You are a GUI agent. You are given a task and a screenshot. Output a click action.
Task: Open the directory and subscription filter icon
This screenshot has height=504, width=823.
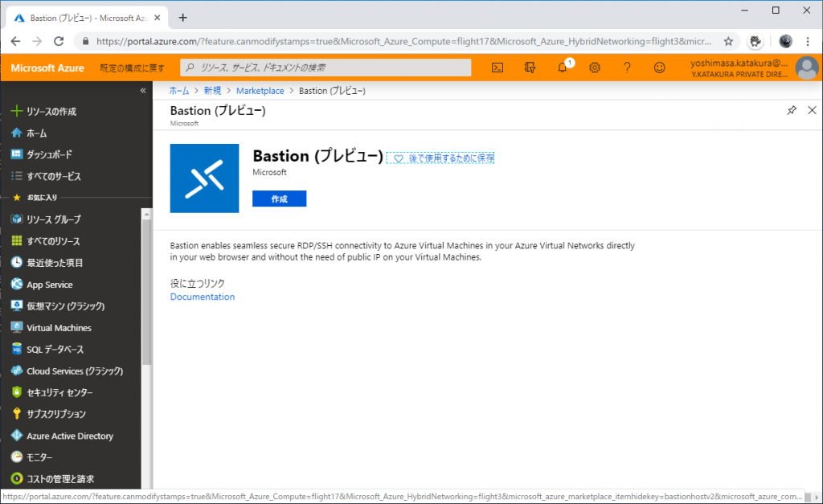pyautogui.click(x=530, y=68)
